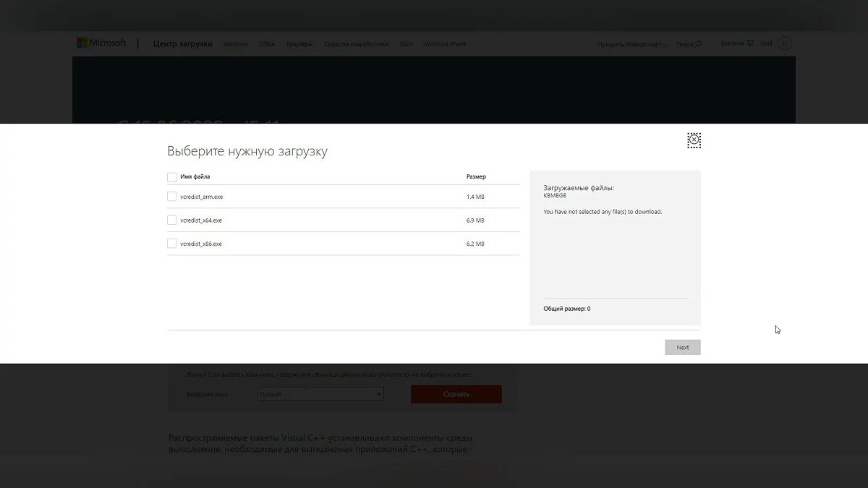Click the Microsoft logo in page header
Image resolution: width=868 pixels, height=488 pixels.
[101, 43]
